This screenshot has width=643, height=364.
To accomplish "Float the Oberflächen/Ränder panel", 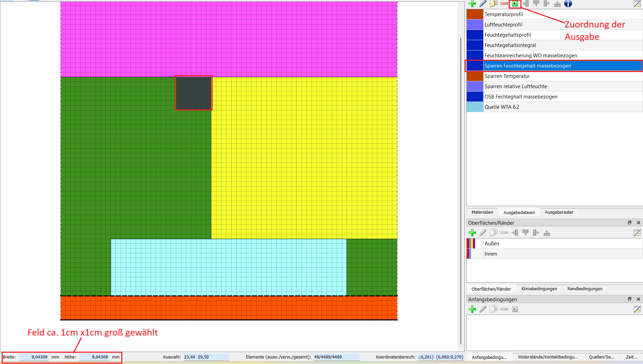I will click(x=630, y=223).
